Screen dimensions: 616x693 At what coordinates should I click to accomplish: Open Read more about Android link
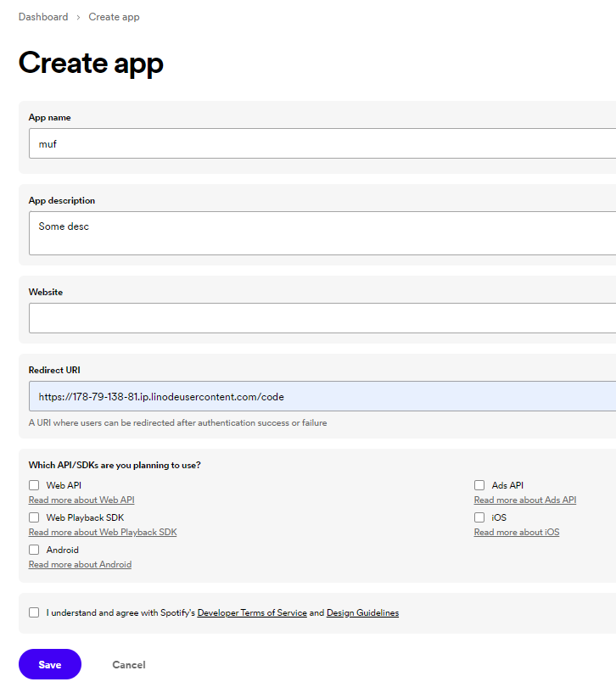click(80, 564)
